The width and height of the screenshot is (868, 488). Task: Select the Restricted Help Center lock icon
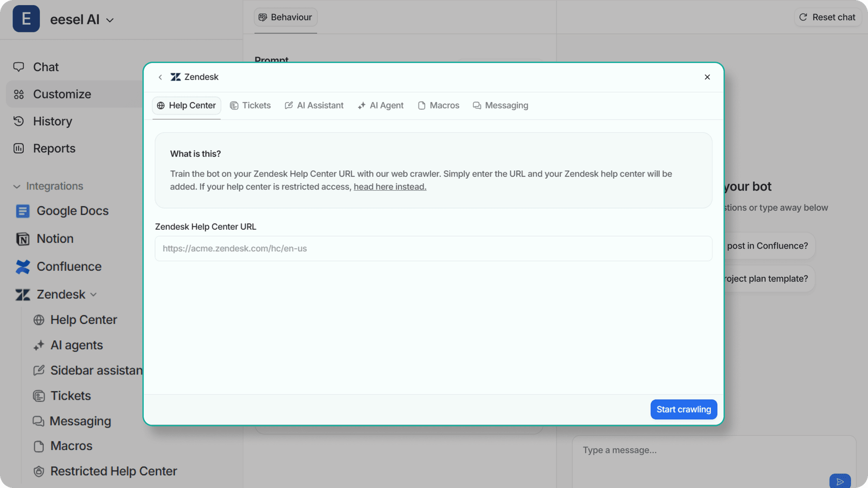(39, 471)
